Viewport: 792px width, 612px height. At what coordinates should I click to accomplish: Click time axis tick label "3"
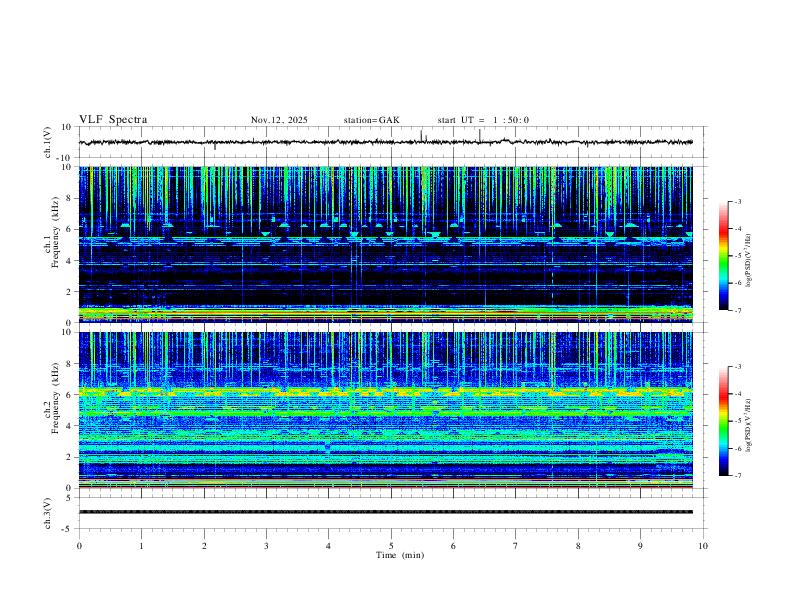coord(266,546)
